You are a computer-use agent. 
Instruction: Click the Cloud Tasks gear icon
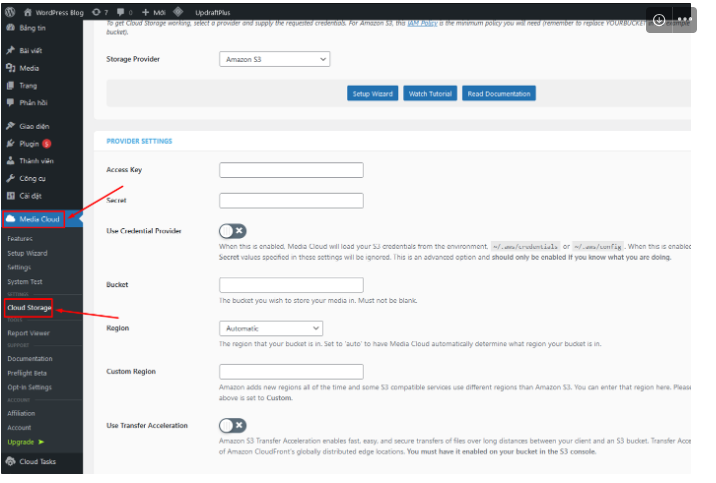[11, 462]
